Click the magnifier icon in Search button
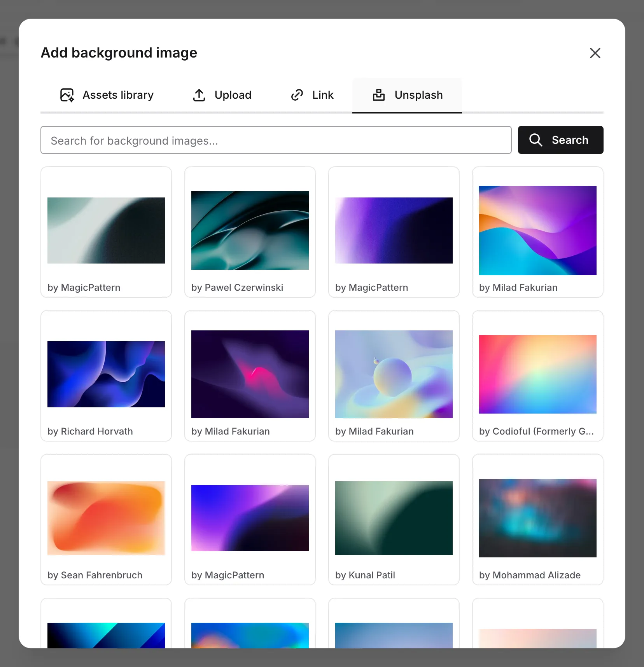 [x=536, y=140]
